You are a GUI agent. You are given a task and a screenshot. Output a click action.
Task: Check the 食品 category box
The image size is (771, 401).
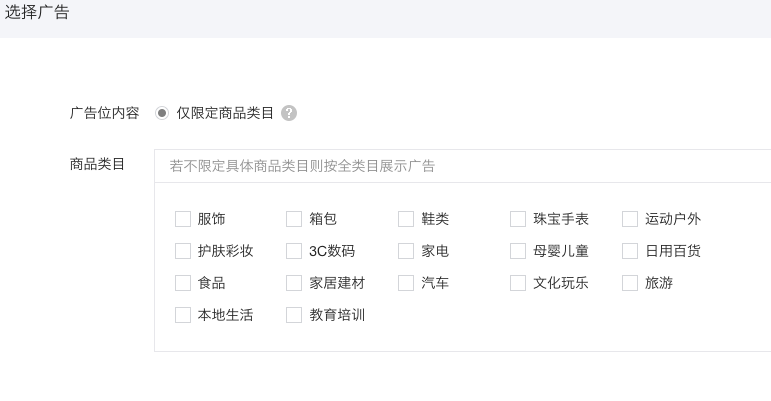tap(183, 283)
